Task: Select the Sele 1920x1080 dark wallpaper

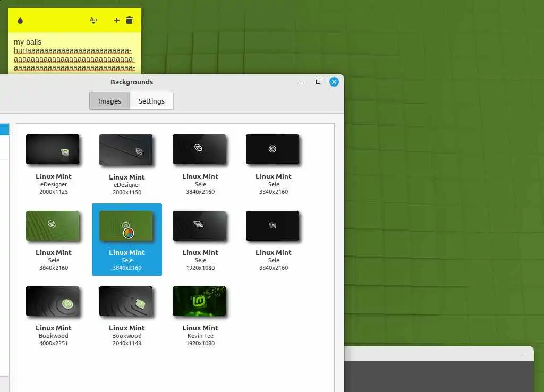Action: (200, 226)
